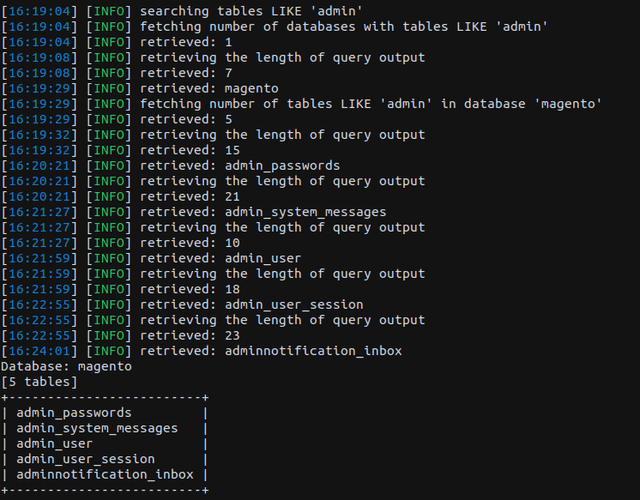
Task: Click the "retrieved: magento" log line
Action: pyautogui.click(x=209, y=88)
